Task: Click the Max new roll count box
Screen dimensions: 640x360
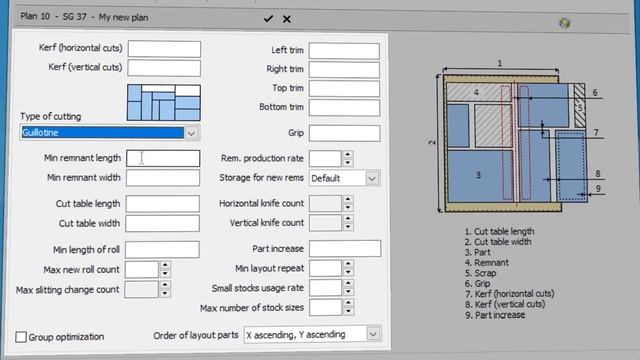Action: click(142, 269)
